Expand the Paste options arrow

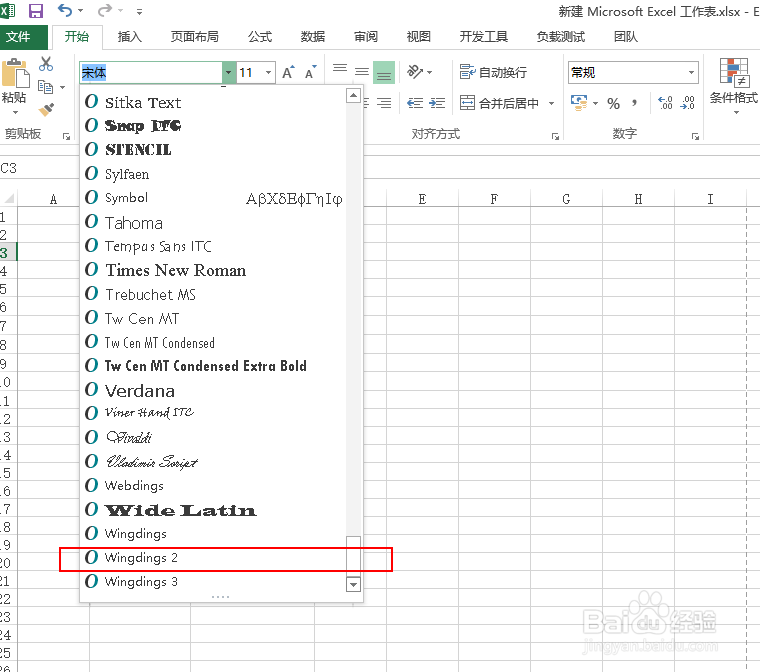[16, 113]
